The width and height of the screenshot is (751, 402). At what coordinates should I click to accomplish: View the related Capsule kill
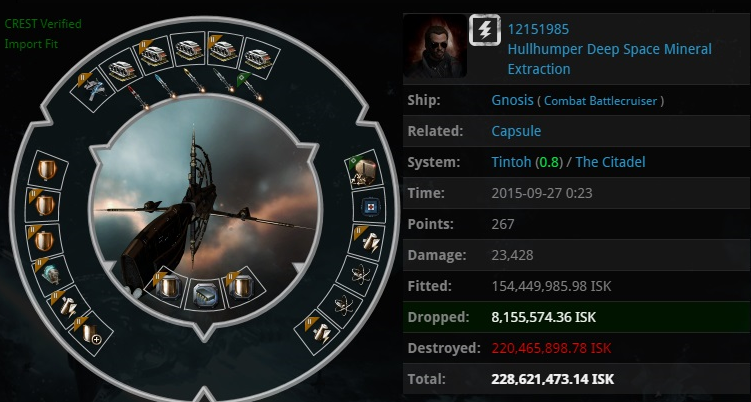tap(516, 131)
